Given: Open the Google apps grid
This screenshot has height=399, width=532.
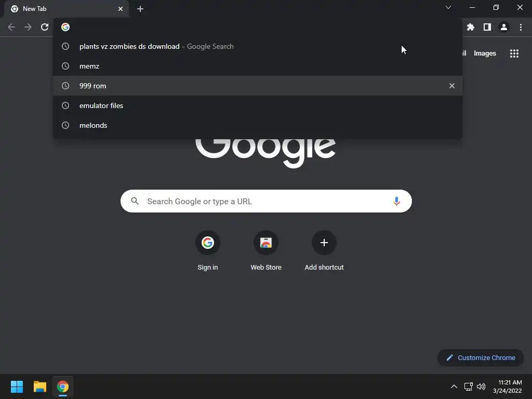Looking at the screenshot, I should [x=514, y=54].
